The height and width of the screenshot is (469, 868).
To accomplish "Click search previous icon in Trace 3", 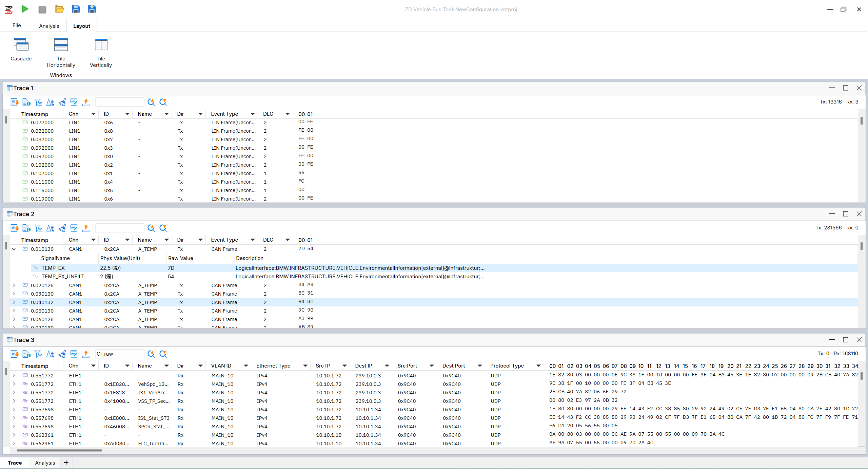I will 151,354.
